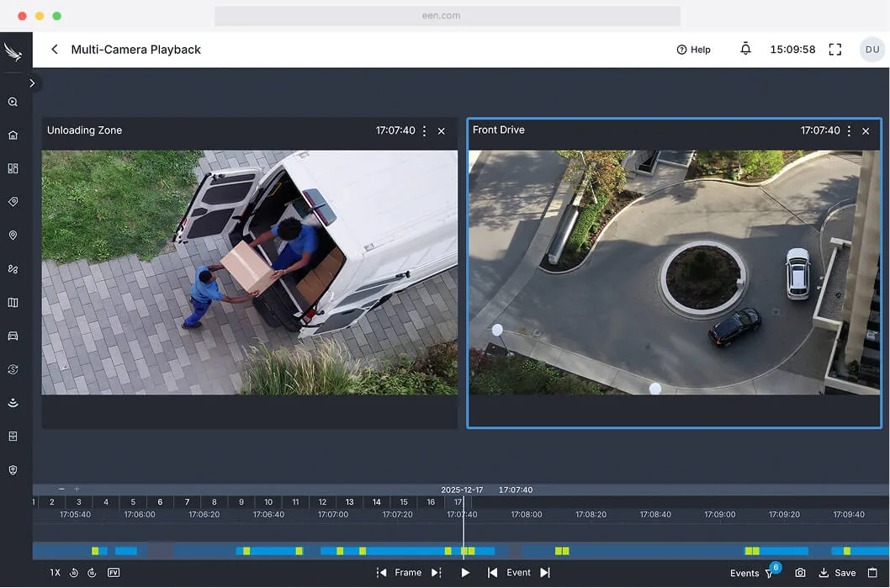This screenshot has height=588, width=890.
Task: Save the video clip
Action: click(x=837, y=573)
